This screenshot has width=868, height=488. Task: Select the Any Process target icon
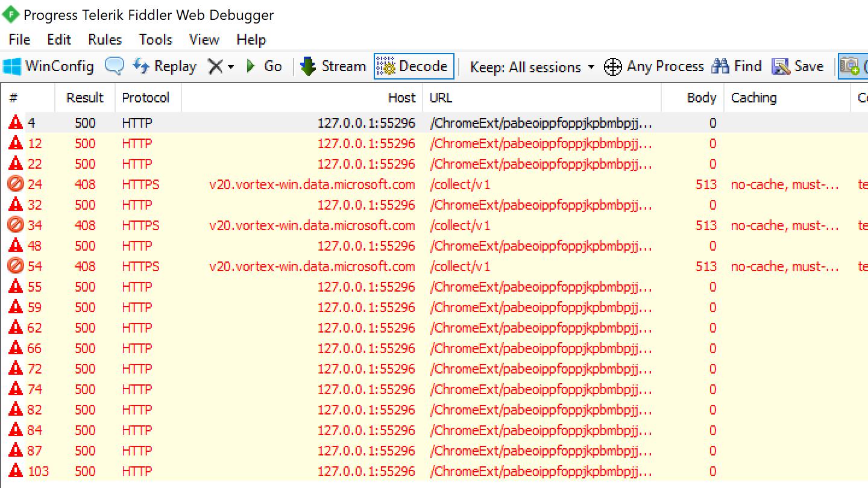coord(612,67)
